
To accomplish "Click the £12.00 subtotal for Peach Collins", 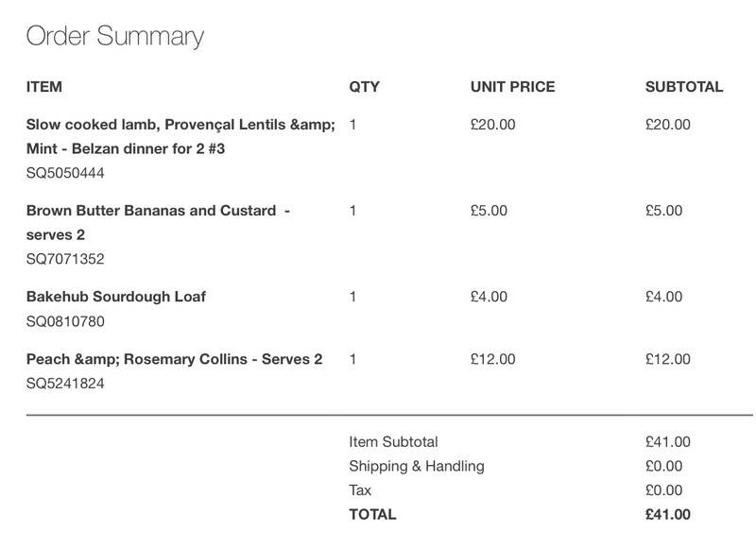I will coord(667,359).
